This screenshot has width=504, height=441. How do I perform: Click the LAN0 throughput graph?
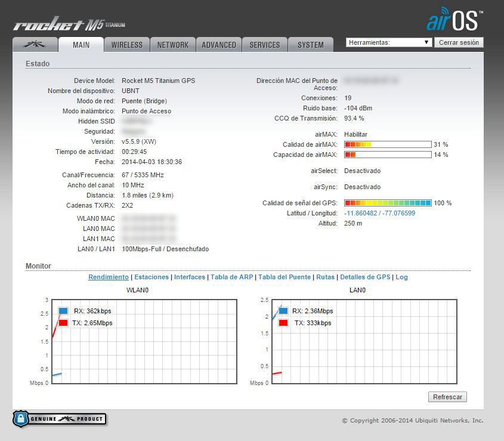click(x=364, y=341)
